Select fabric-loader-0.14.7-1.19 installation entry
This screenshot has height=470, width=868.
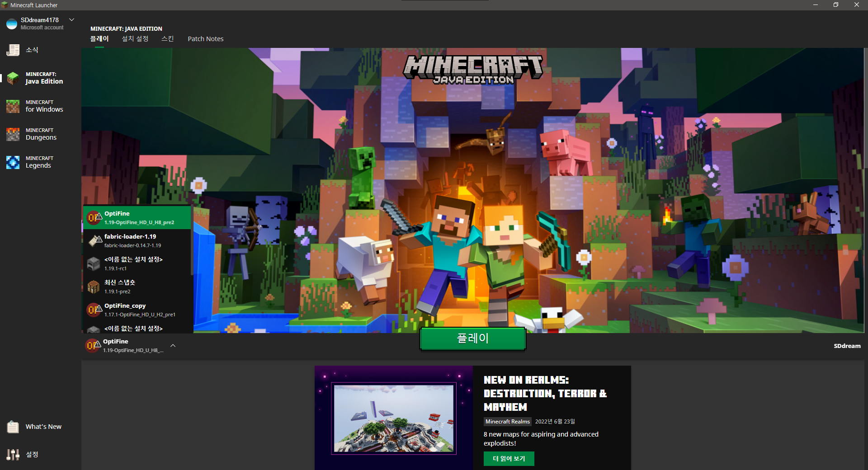click(x=137, y=240)
